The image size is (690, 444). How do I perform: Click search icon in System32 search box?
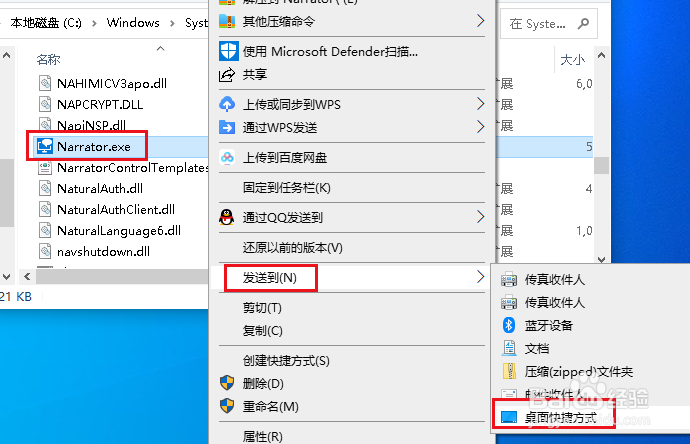point(584,23)
